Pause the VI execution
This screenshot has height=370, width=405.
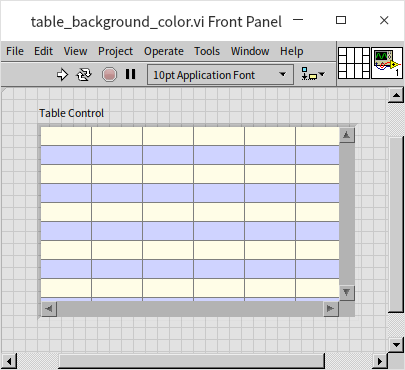[131, 74]
